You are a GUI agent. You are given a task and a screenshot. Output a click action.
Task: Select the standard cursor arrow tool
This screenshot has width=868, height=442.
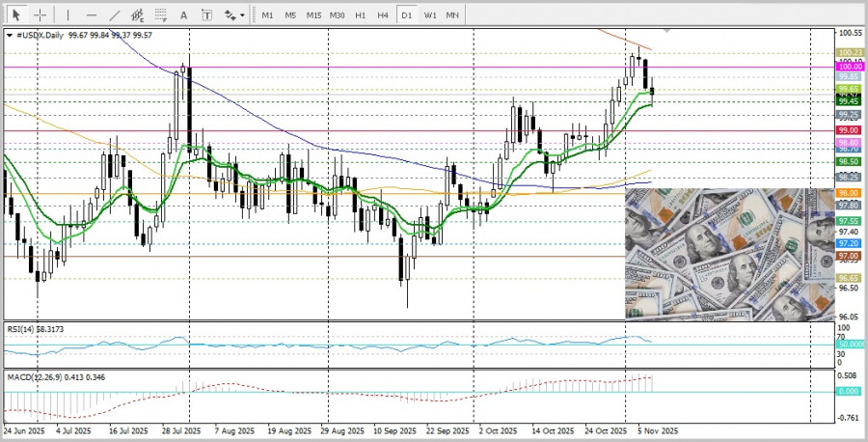16,15
